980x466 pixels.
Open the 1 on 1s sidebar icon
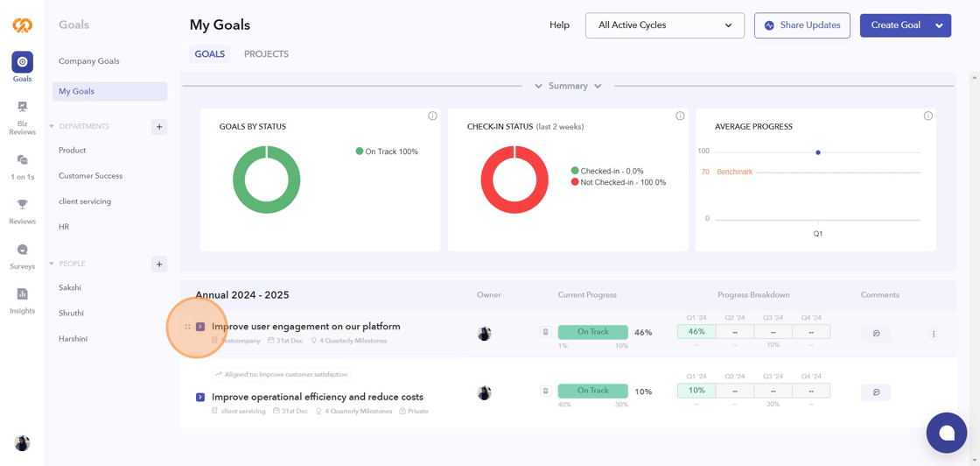click(x=23, y=165)
